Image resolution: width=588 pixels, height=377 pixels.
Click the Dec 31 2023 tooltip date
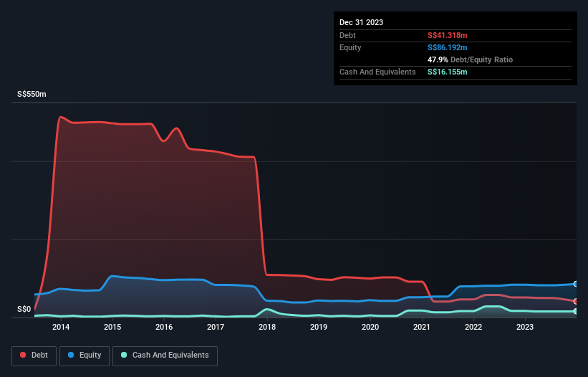(x=361, y=22)
